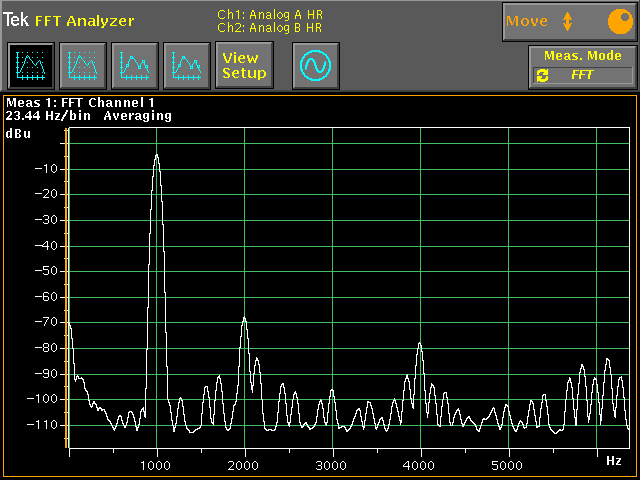Open the View Setup button
Image resolution: width=640 pixels, height=480 pixels.
coord(244,66)
